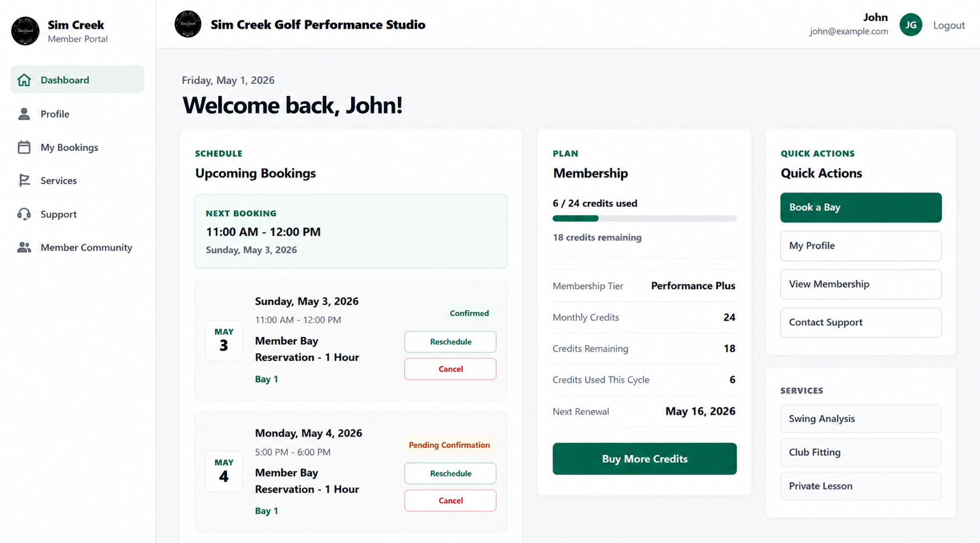
Task: Click the Dashboard home icon
Action: click(x=24, y=80)
